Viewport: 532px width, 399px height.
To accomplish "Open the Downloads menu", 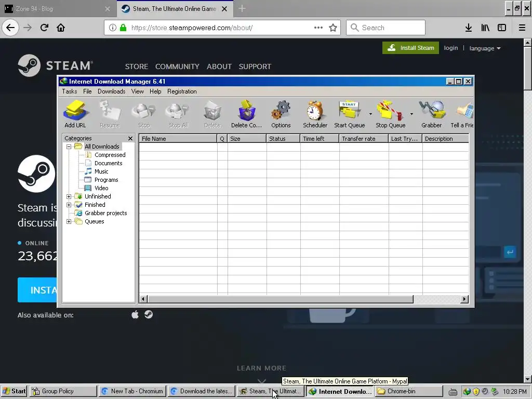I will [x=112, y=91].
